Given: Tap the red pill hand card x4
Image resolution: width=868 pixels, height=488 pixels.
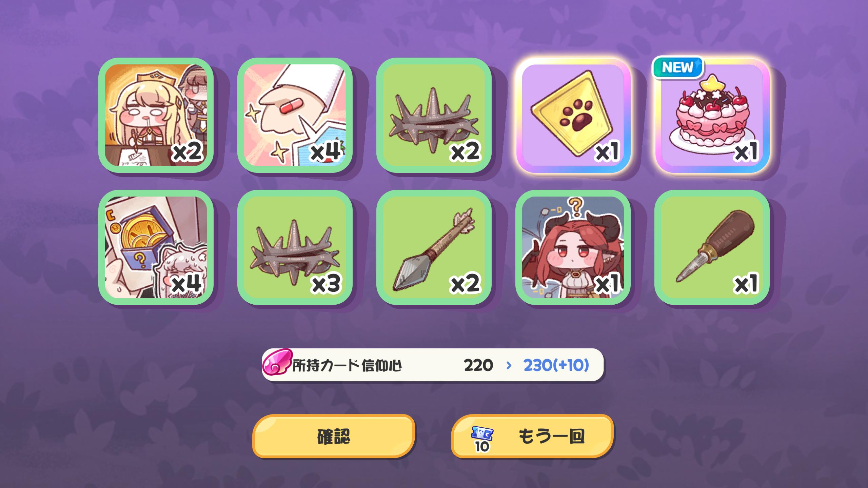Looking at the screenshot, I should coord(295,115).
